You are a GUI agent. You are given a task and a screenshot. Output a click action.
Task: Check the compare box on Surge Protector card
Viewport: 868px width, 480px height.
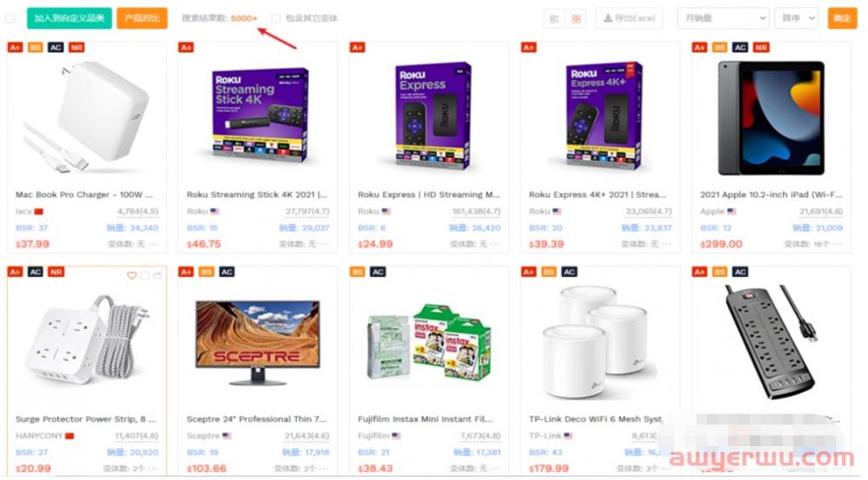click(x=145, y=276)
